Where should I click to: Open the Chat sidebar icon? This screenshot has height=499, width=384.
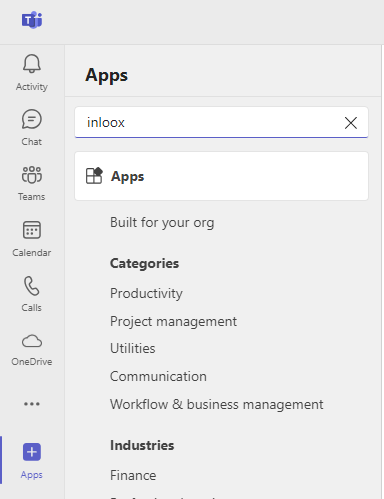32,119
